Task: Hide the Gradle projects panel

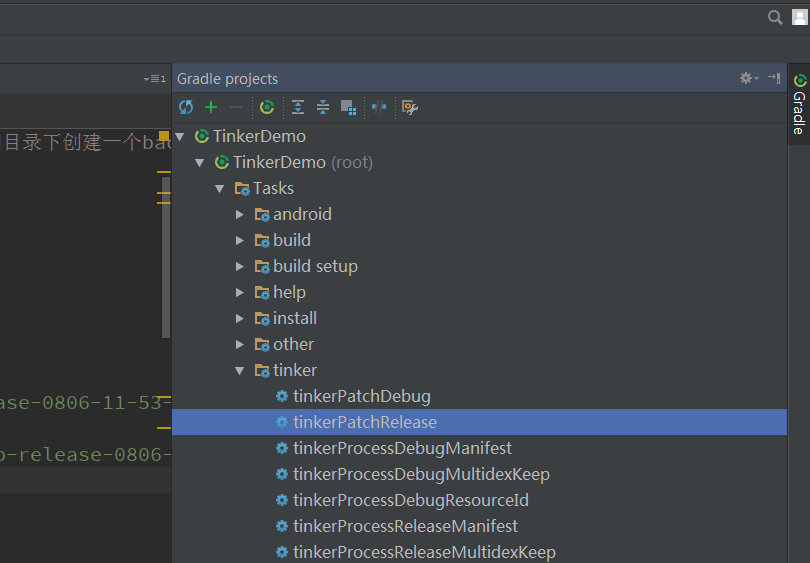Action: [774, 78]
